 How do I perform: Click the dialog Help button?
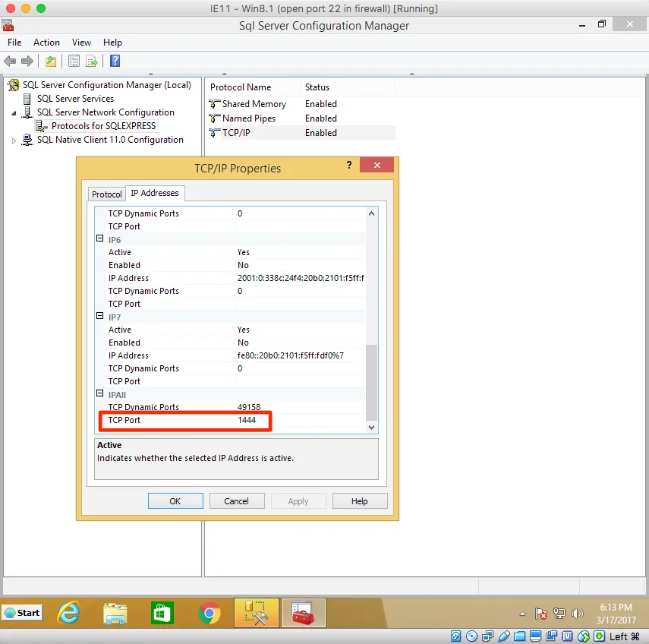point(360,501)
